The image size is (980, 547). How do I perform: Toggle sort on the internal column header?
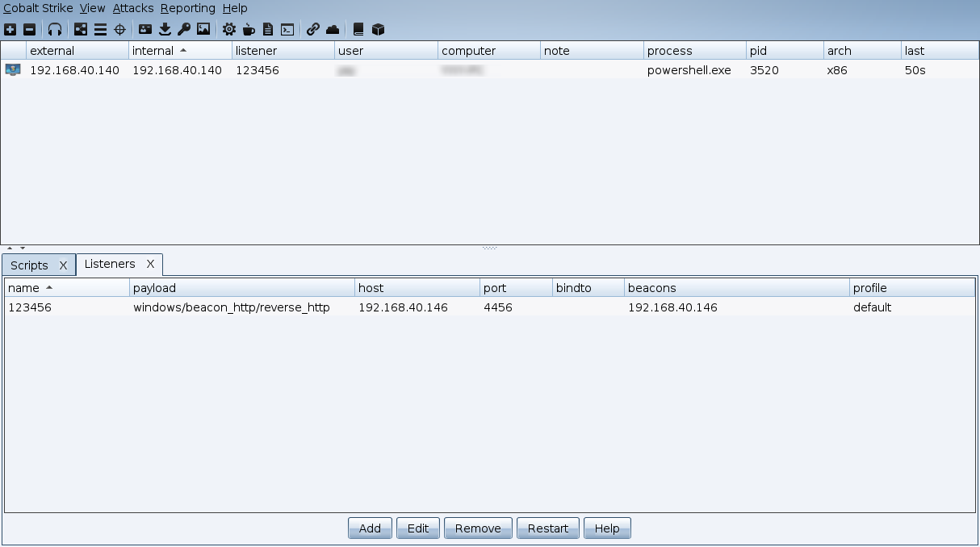[180, 51]
